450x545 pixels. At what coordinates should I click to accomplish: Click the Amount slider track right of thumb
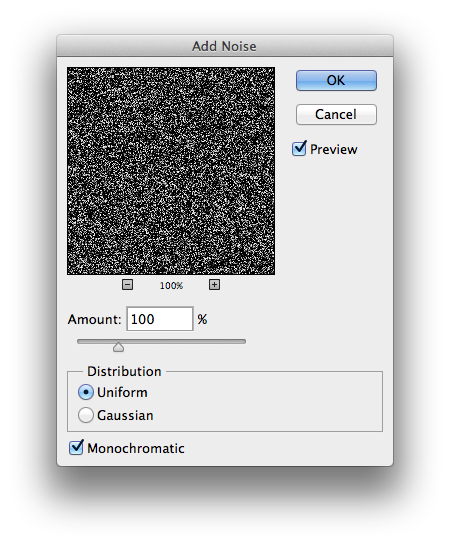point(185,342)
